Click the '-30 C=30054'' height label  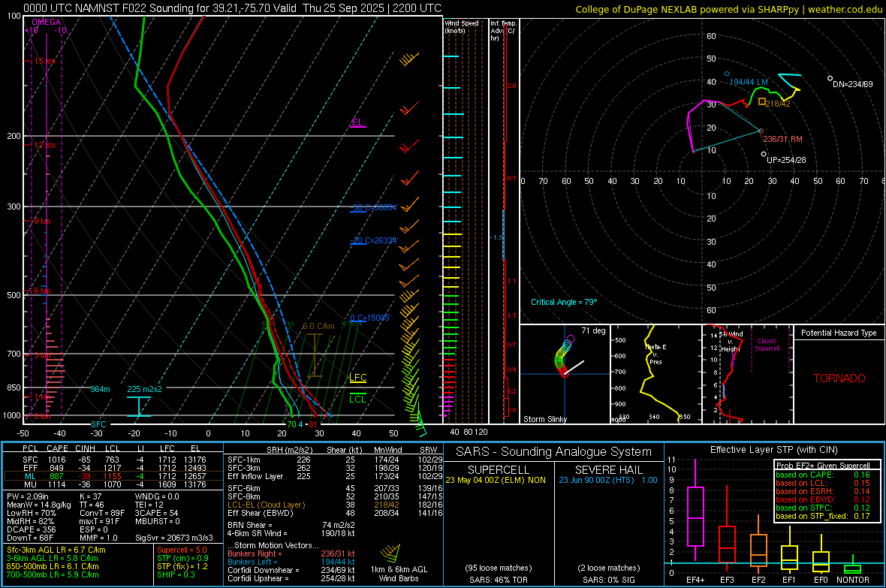[x=374, y=207]
